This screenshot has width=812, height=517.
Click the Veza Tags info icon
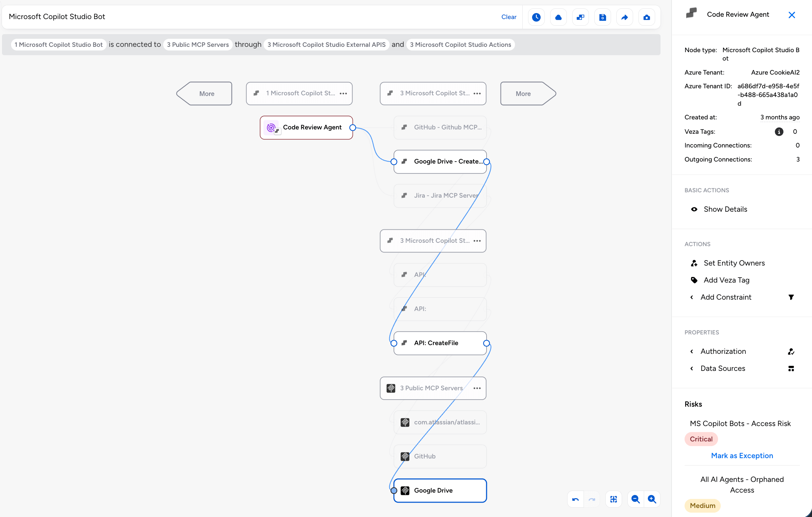click(779, 131)
